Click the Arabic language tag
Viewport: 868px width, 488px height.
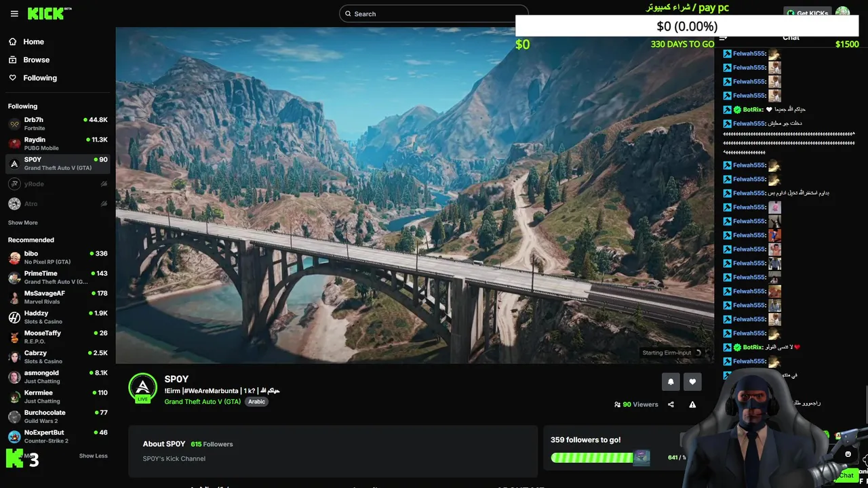pos(256,401)
